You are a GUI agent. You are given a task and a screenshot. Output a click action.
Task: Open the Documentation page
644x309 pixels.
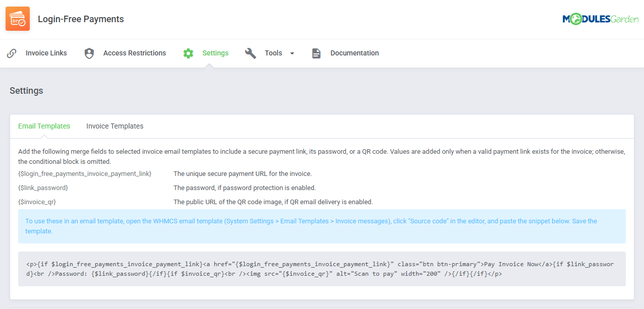(x=355, y=53)
